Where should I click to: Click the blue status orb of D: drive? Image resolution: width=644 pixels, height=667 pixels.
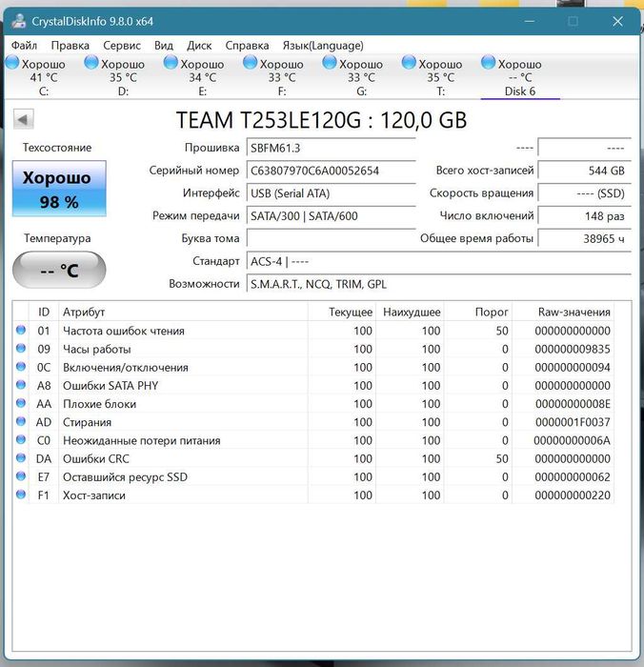click(91, 63)
